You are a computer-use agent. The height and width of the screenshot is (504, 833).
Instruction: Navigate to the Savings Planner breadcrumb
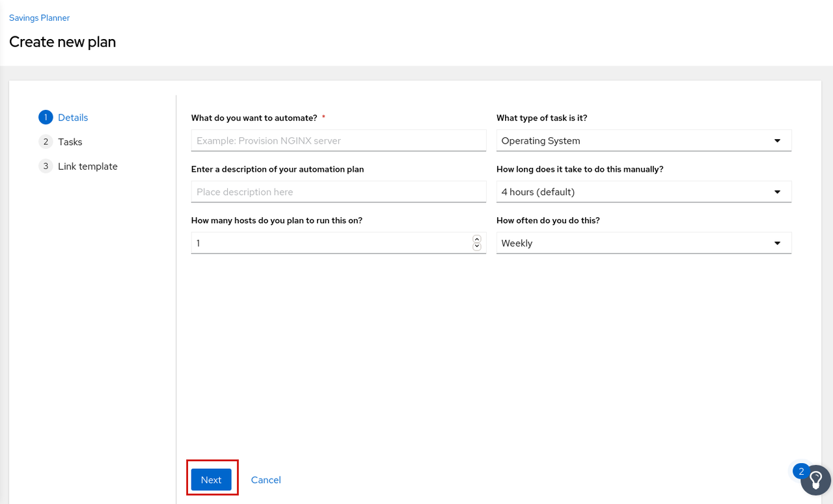pos(39,18)
